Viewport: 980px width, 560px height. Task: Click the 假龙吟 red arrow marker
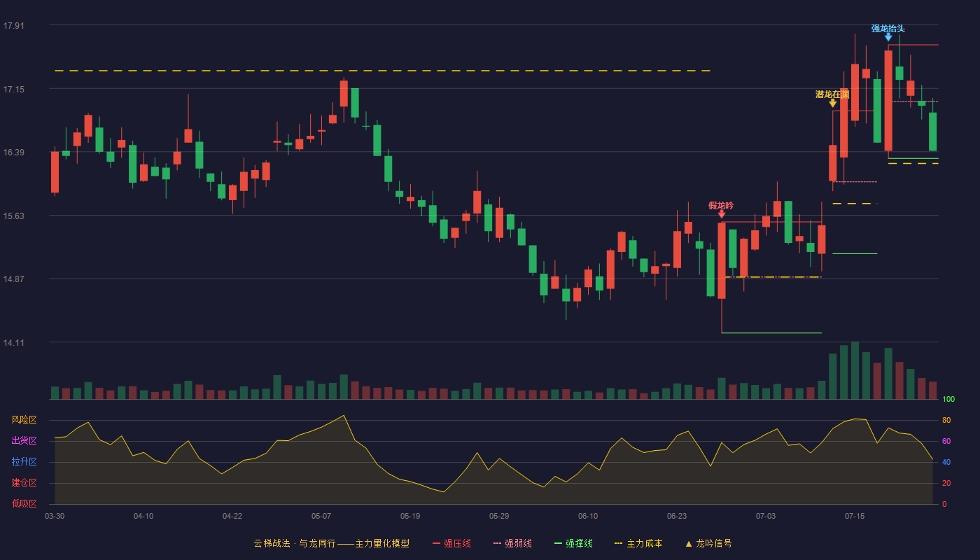(722, 214)
